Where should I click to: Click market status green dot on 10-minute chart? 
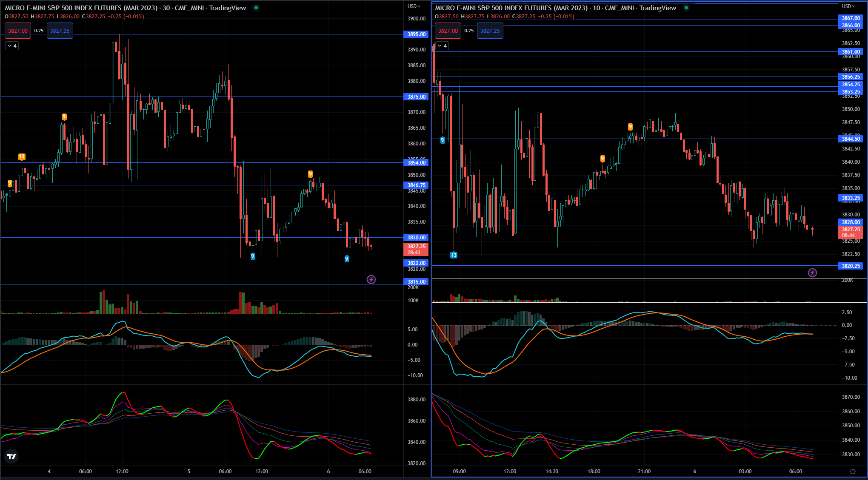pyautogui.click(x=686, y=8)
